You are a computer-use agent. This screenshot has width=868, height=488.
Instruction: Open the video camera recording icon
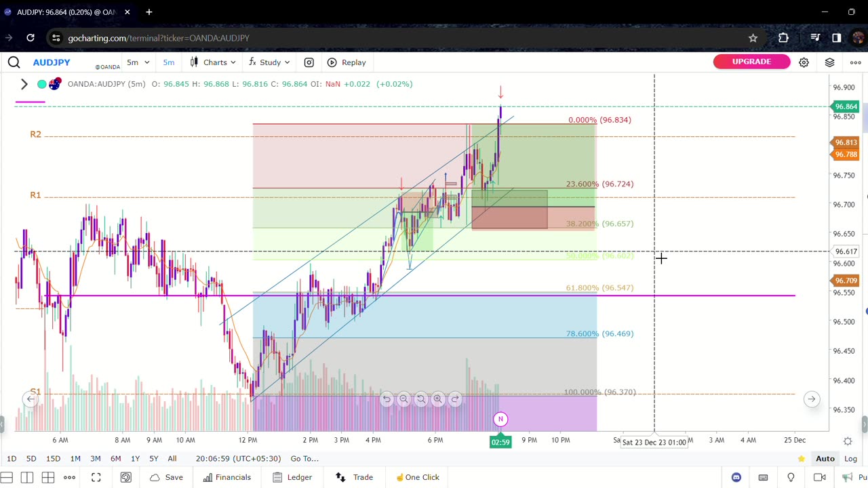(x=819, y=477)
